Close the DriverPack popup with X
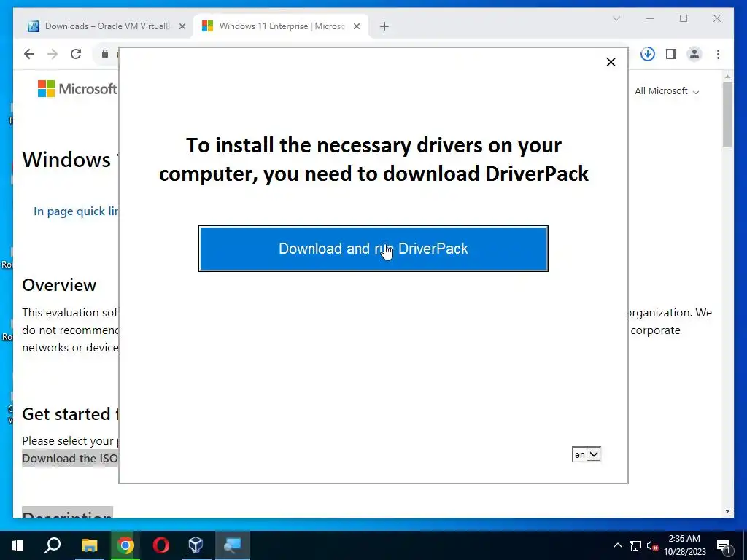 (611, 62)
